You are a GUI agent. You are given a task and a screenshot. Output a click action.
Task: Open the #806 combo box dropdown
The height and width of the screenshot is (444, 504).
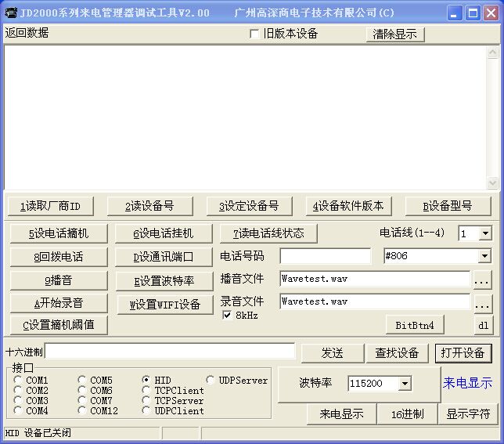click(x=484, y=256)
